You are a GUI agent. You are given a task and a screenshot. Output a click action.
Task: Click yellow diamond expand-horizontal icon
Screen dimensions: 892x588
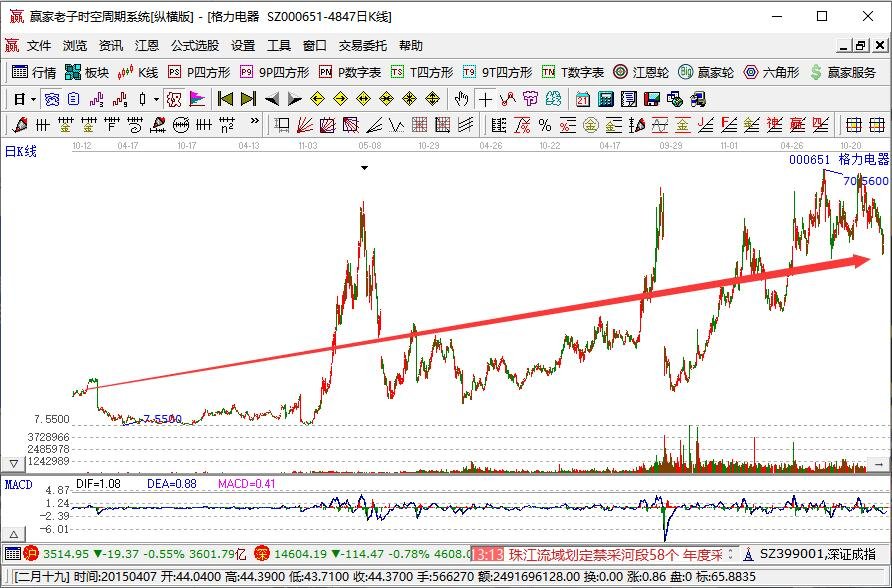click(x=363, y=100)
